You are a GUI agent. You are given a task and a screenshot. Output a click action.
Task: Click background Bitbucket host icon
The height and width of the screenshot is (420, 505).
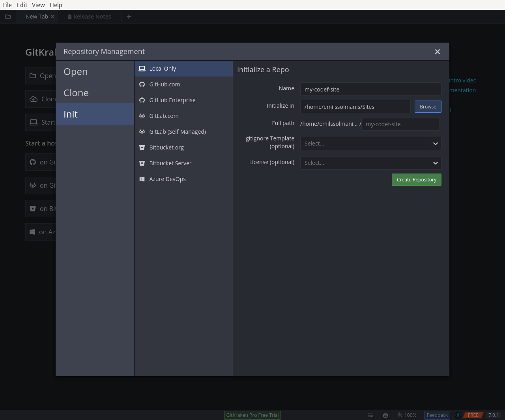pos(33,209)
